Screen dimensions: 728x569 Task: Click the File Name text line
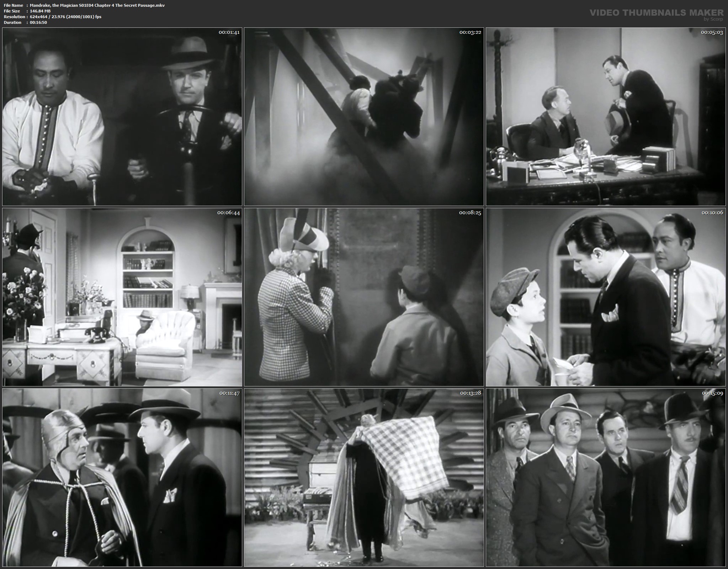(x=84, y=5)
